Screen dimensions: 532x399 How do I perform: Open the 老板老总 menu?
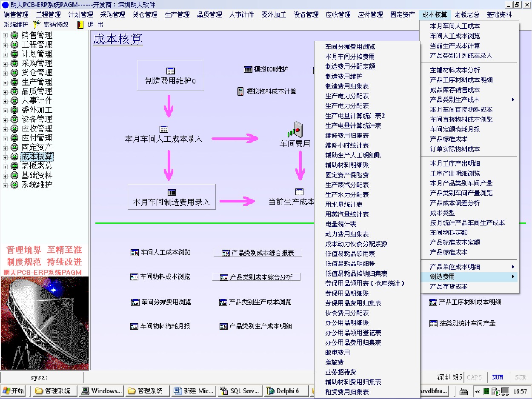tap(467, 14)
